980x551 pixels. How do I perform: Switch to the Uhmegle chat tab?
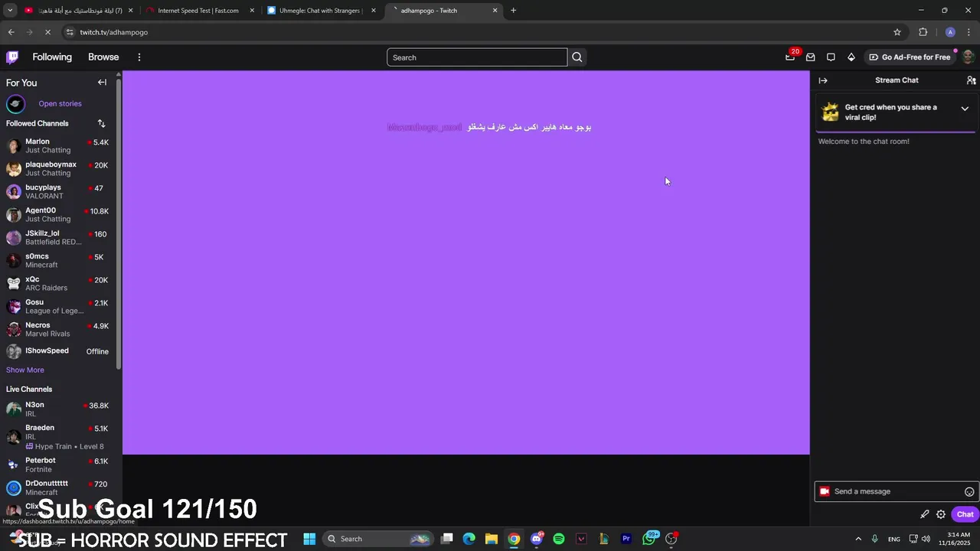320,11
